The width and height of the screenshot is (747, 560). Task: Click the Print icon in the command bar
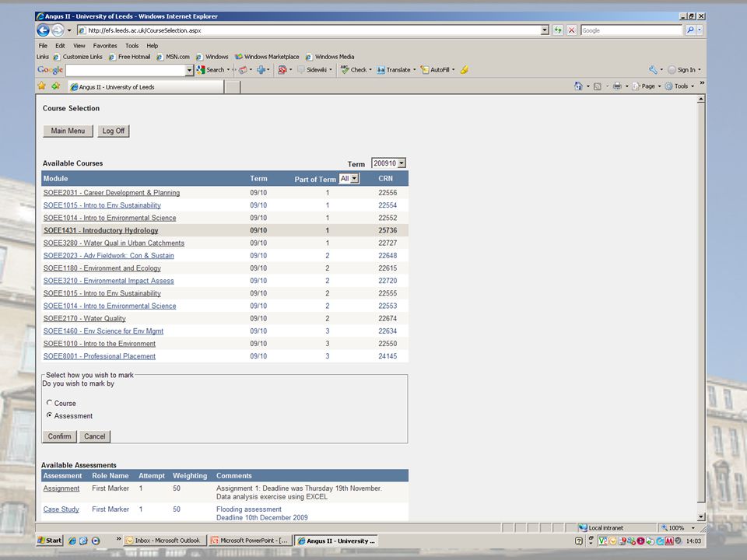(617, 86)
